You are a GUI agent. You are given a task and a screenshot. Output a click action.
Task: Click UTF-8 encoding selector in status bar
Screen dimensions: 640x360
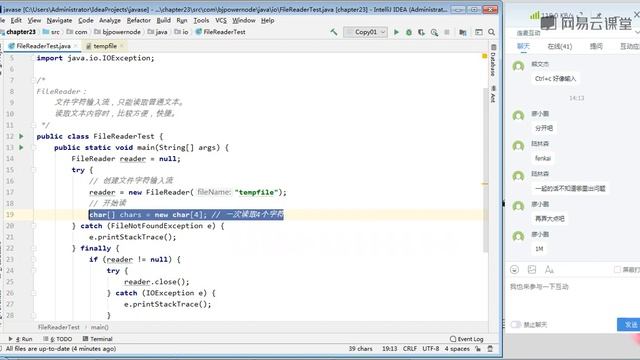coord(431,349)
